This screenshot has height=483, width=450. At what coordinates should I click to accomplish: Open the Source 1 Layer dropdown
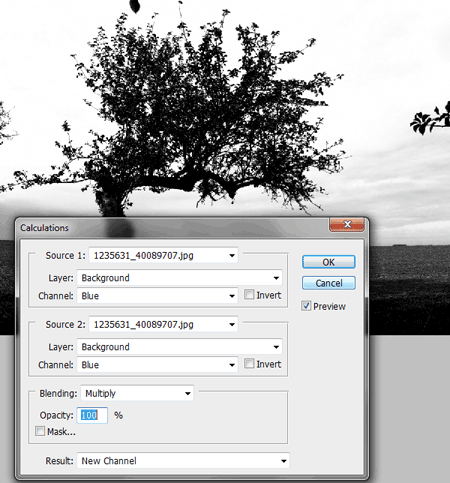(179, 278)
